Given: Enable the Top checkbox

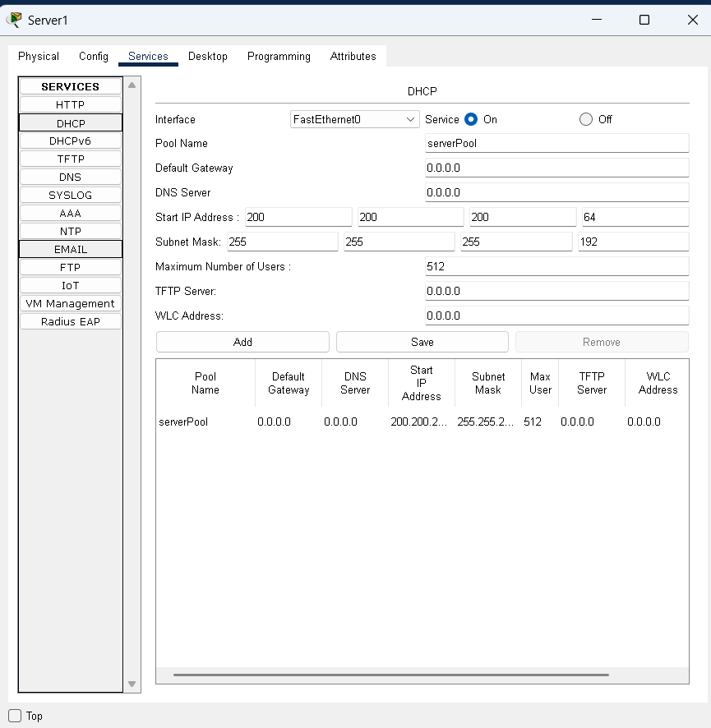Looking at the screenshot, I should (15, 716).
